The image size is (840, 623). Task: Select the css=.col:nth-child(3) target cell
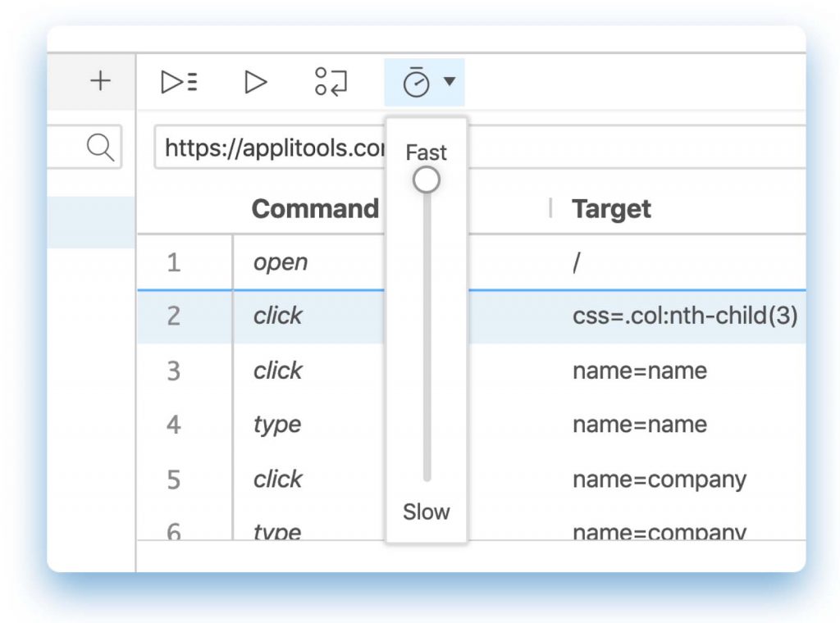coord(684,316)
